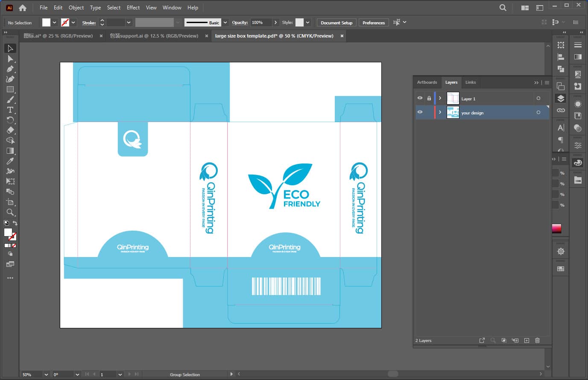Select the Pen tool
Image resolution: width=588 pixels, height=380 pixels.
point(10,69)
